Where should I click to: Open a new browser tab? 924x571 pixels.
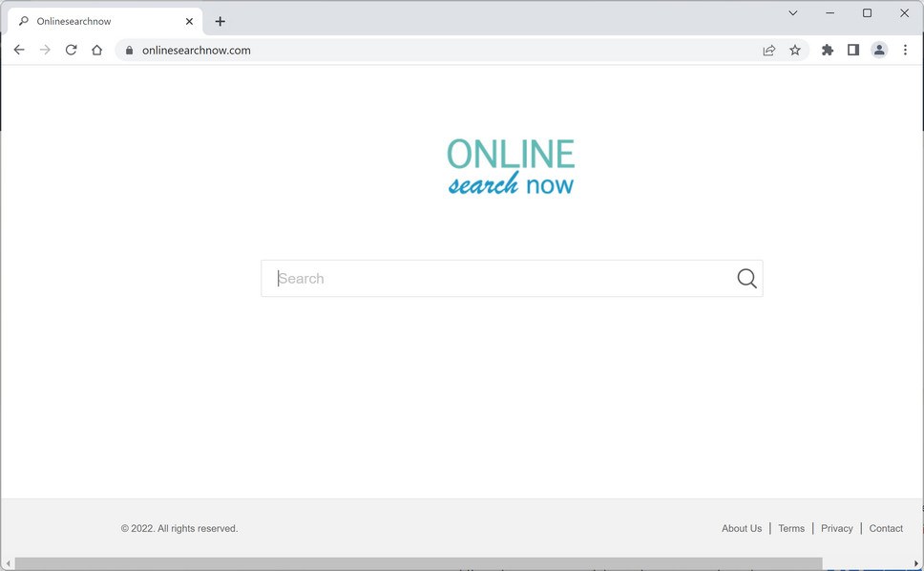click(x=220, y=21)
